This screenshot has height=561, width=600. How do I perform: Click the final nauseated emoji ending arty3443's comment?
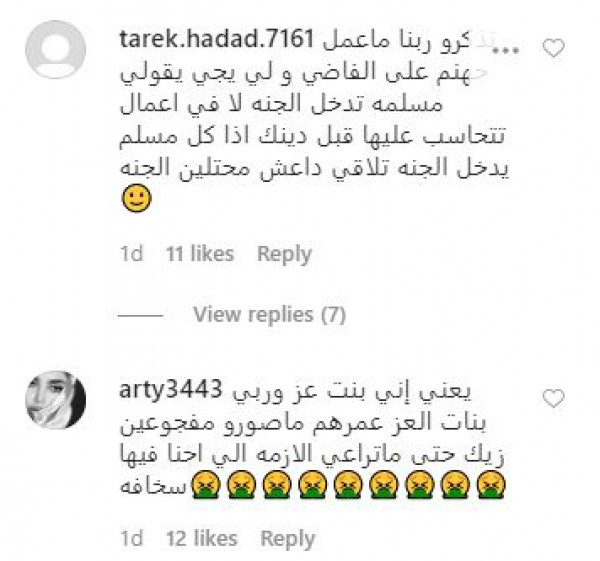491,485
